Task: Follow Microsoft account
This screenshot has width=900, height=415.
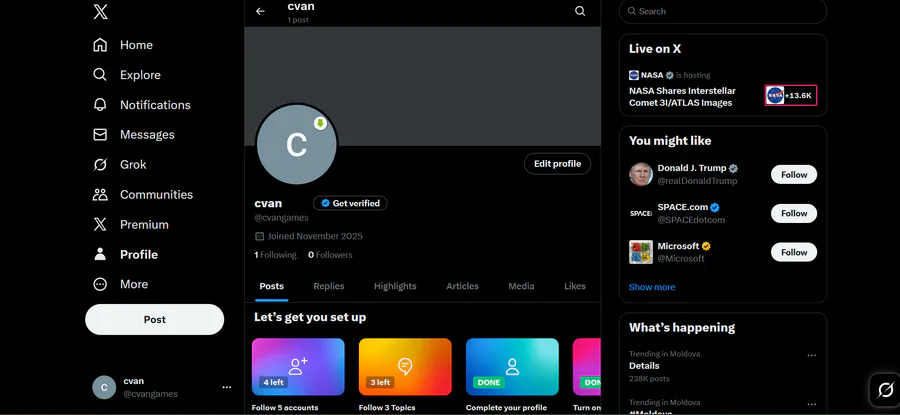Action: (x=794, y=252)
